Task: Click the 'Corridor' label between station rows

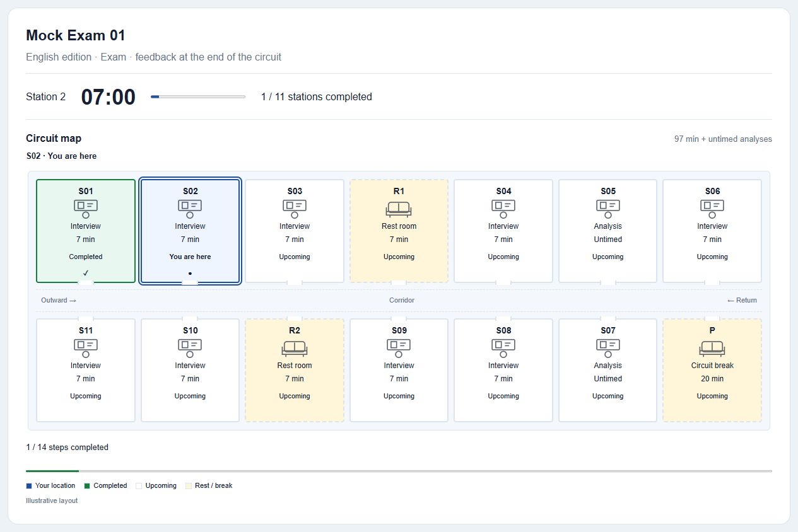Action: click(x=402, y=300)
